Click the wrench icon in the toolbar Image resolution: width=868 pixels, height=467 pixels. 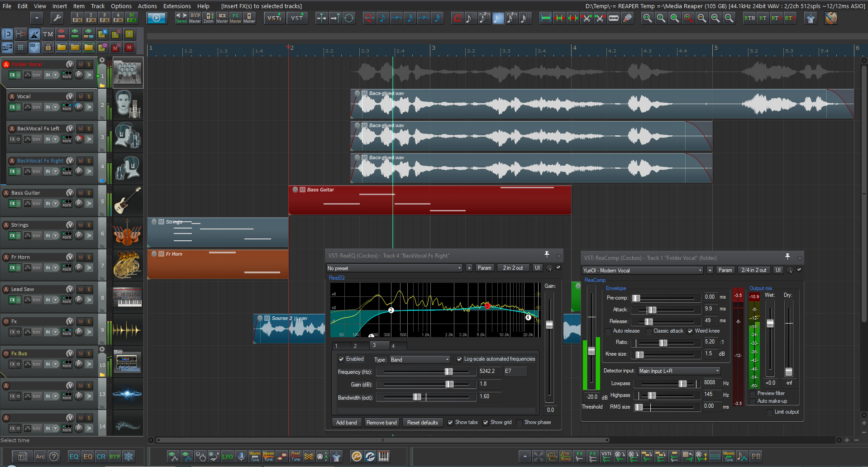point(57,18)
